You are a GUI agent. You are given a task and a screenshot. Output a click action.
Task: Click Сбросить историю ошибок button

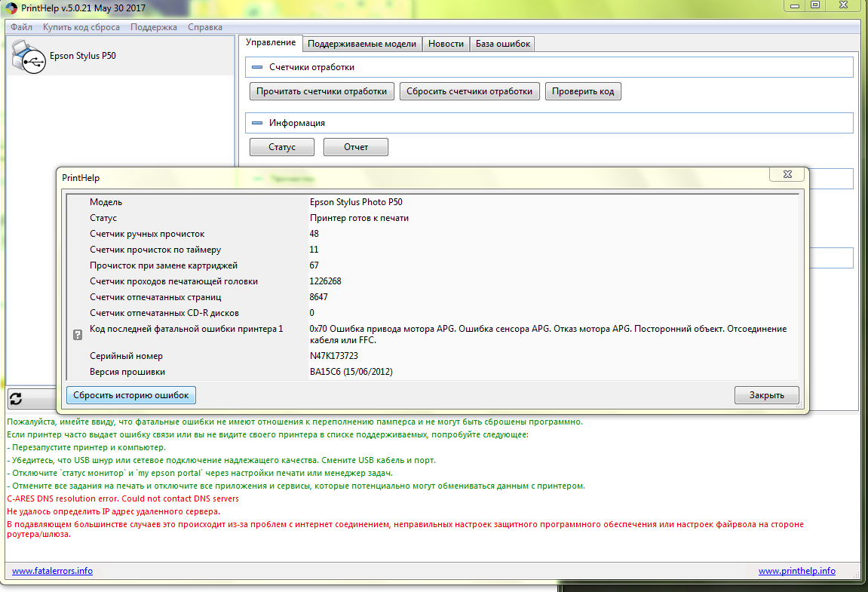click(x=131, y=395)
